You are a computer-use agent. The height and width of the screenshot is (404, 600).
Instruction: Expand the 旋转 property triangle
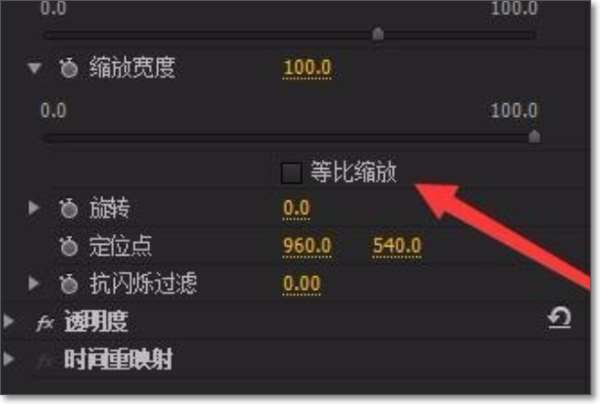click(34, 208)
